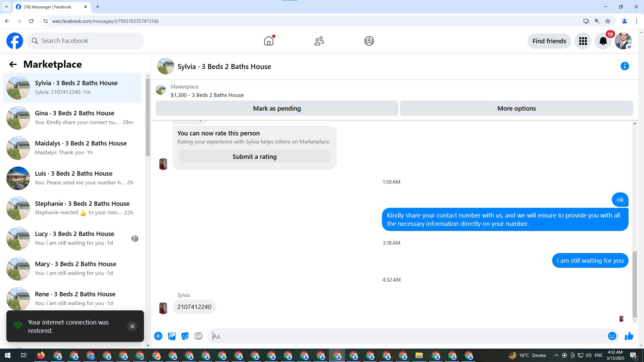
Task: Open the emoji picker
Action: tap(612, 336)
